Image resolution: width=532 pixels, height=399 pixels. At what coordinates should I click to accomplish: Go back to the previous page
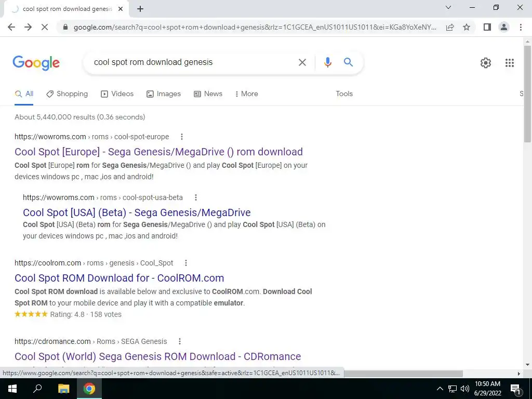11,27
